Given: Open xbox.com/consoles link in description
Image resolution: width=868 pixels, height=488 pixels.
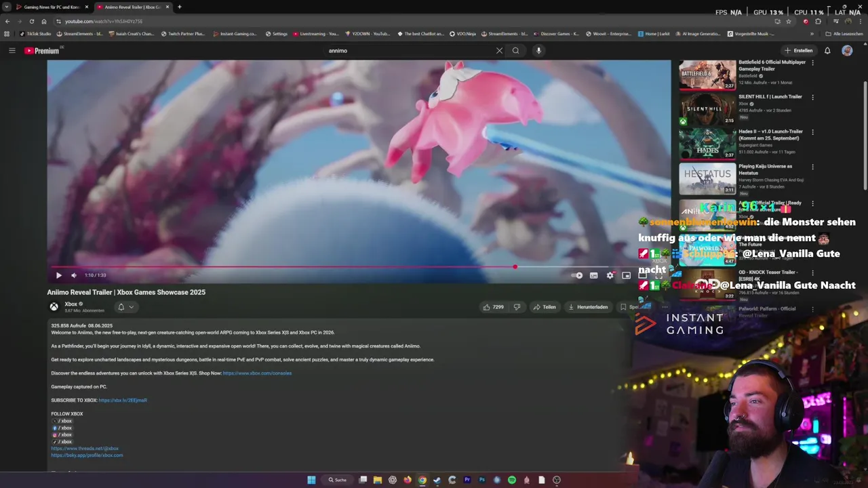Looking at the screenshot, I should pos(257,373).
